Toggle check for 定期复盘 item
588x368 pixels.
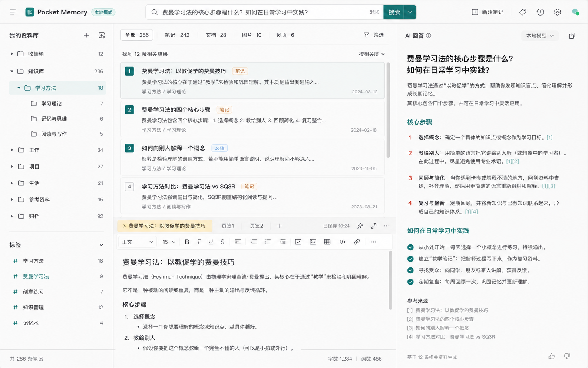click(x=410, y=282)
